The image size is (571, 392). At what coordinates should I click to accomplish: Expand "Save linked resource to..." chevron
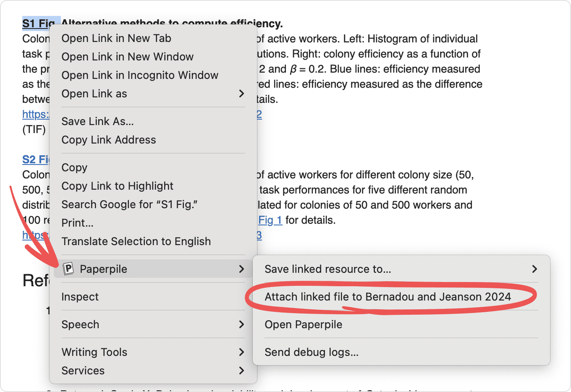pyautogui.click(x=534, y=269)
